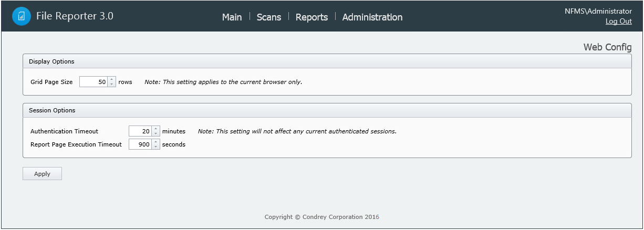Open the Administration menu

pos(372,17)
